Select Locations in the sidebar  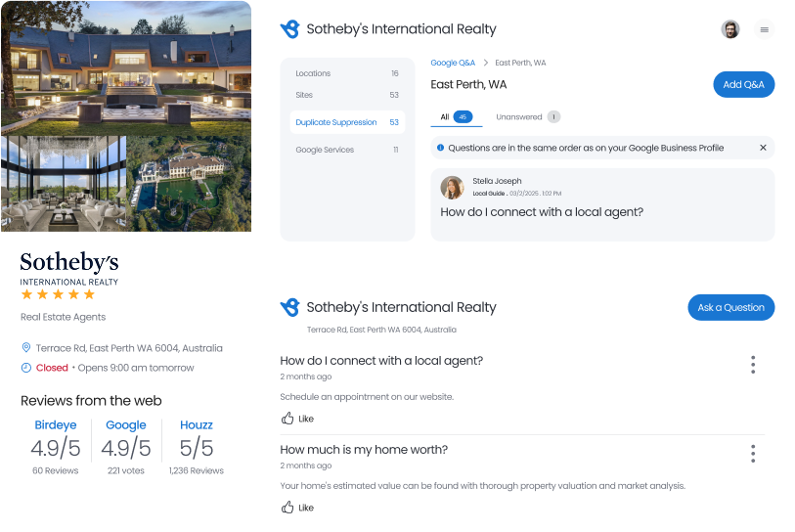pyautogui.click(x=347, y=73)
